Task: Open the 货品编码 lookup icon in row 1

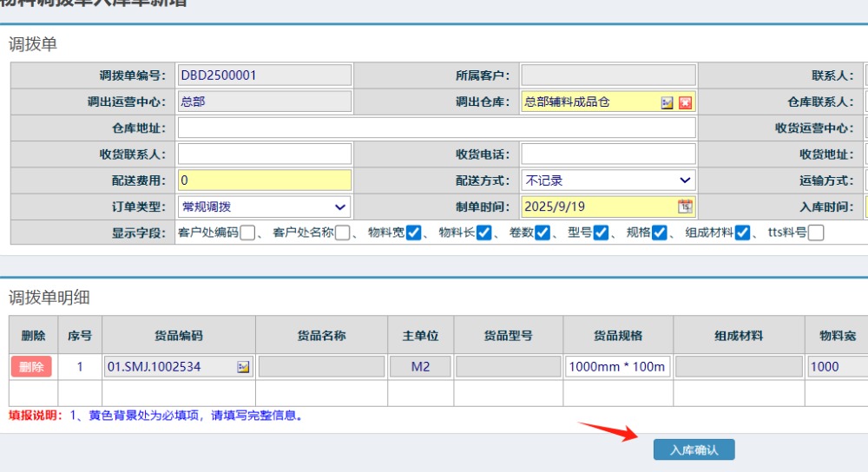Action: (243, 367)
